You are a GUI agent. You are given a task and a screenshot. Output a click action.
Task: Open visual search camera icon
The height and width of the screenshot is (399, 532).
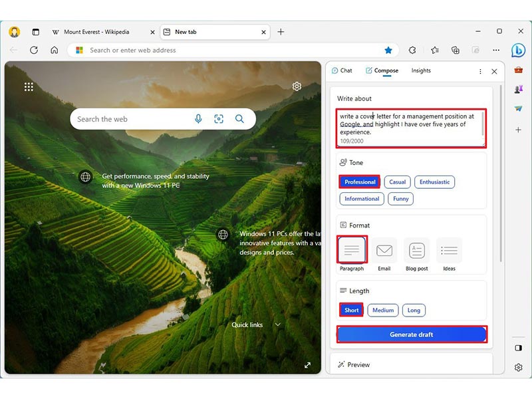pyautogui.click(x=219, y=119)
